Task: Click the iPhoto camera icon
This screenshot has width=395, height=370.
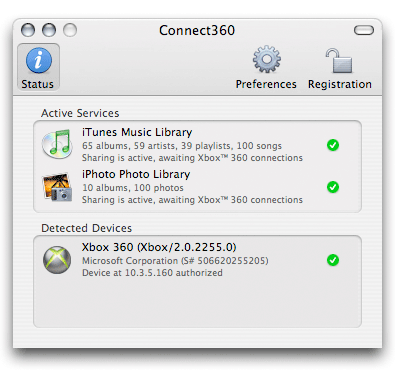Action: 57,187
